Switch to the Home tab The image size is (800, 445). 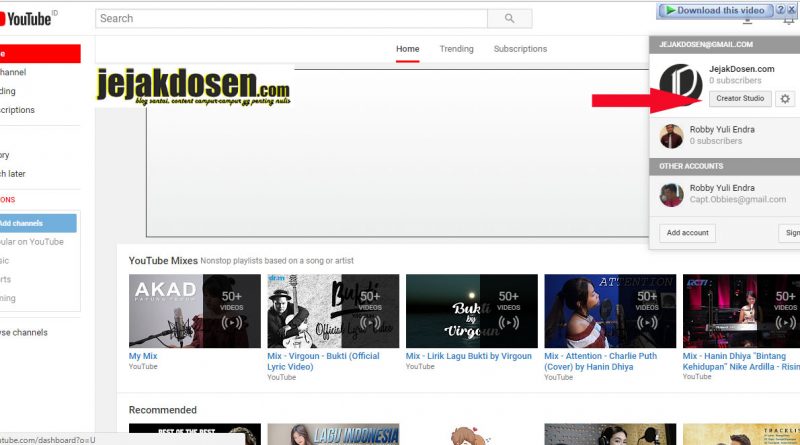(408, 49)
